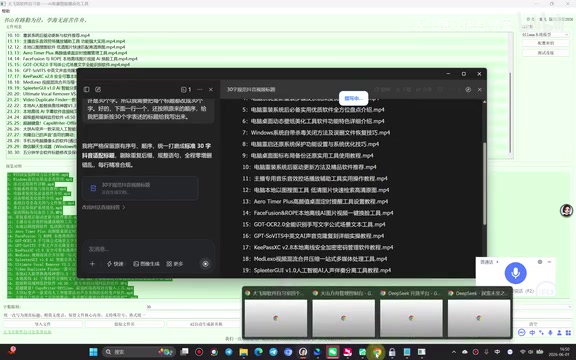Switch to fourth DeepSeek Chrome thumbnail
The width and height of the screenshot is (576, 360).
(x=479, y=313)
